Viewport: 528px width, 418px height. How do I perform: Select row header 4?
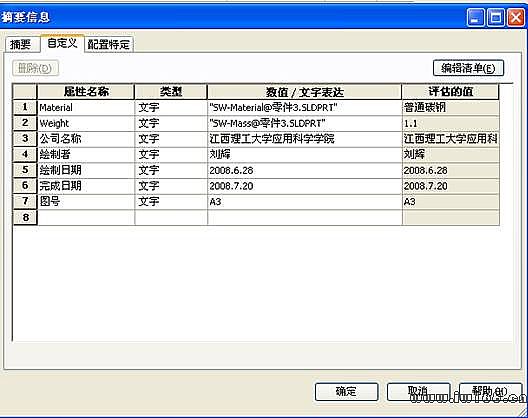pyautogui.click(x=25, y=154)
